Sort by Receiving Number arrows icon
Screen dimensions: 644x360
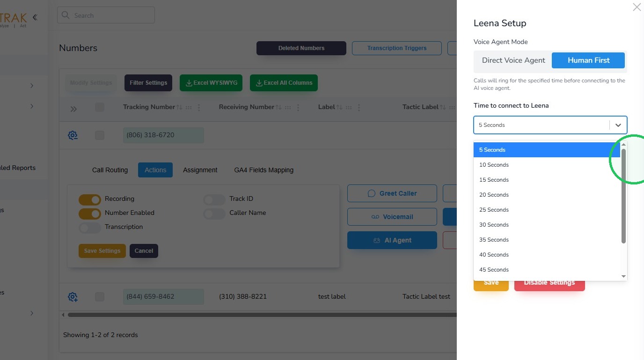(278, 107)
